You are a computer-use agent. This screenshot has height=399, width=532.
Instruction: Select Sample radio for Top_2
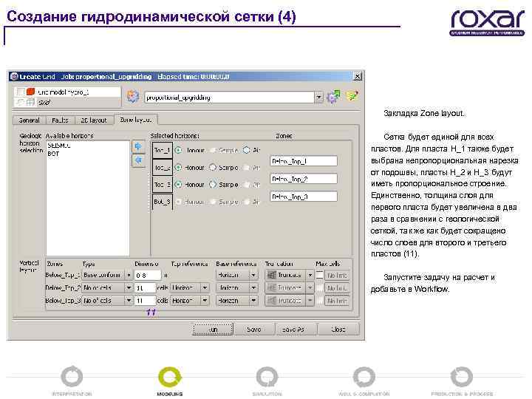(213, 167)
